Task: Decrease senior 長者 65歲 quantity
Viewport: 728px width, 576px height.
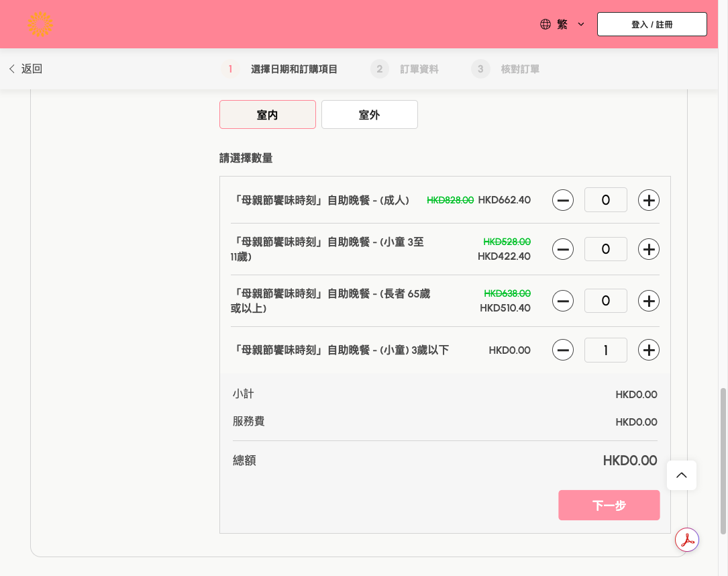Action: 563,301
